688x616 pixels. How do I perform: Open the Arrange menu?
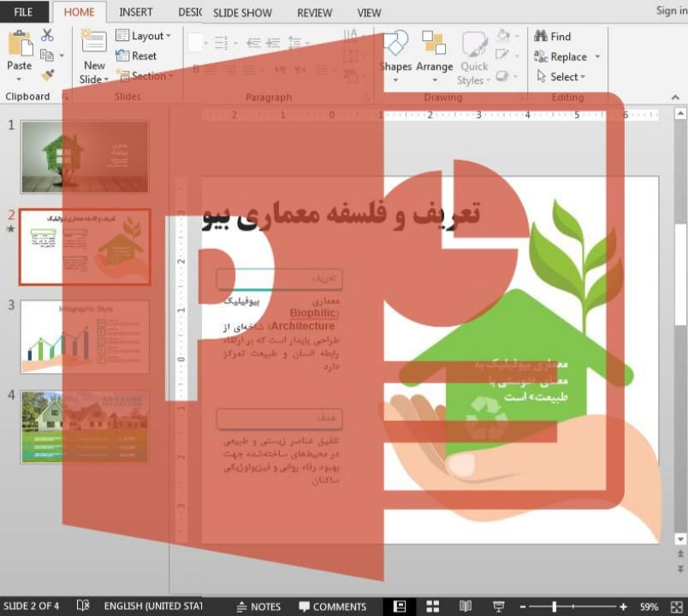click(x=434, y=56)
